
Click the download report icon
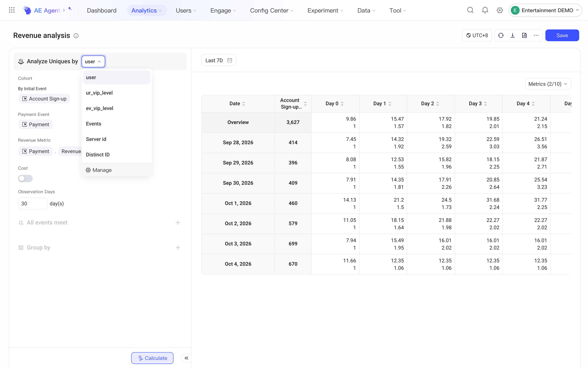coord(513,36)
